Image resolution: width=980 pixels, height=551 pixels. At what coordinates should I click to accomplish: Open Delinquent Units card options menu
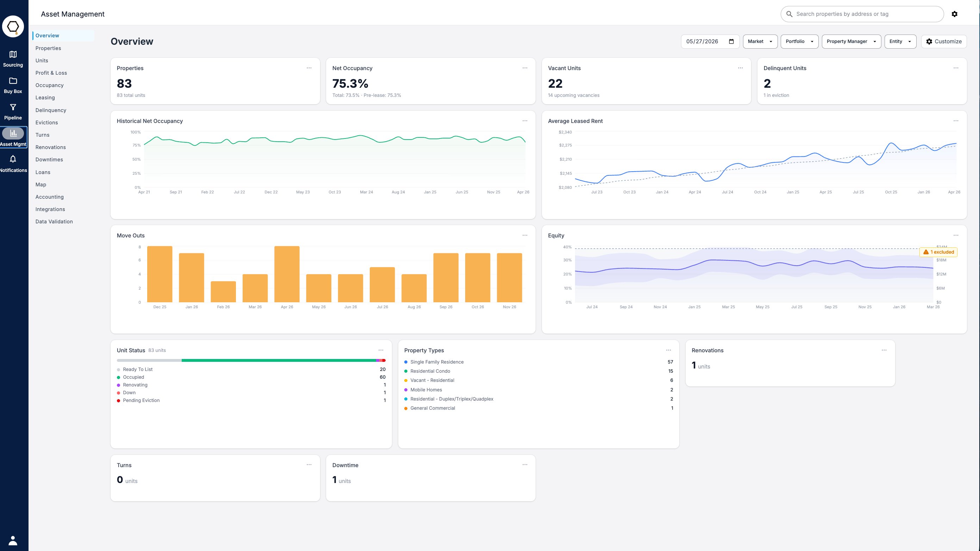click(x=956, y=68)
